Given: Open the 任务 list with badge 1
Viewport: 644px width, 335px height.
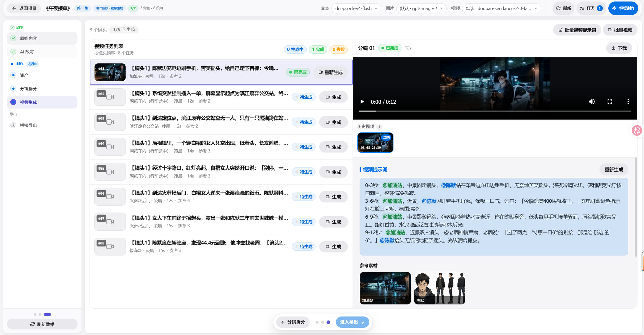Looking at the screenshot, I should pyautogui.click(x=591, y=8).
